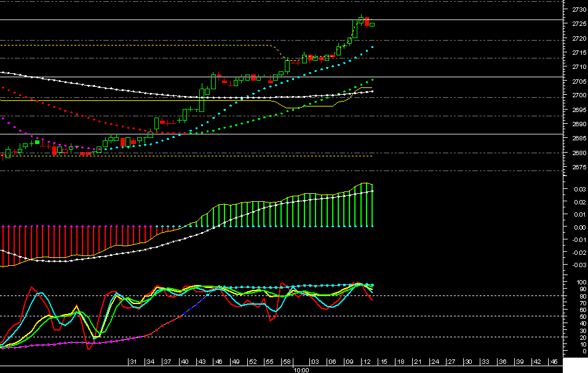Select the -0.02 histogram axis label
Image resolution: width=588 pixels, height=373 pixels.
(580, 253)
